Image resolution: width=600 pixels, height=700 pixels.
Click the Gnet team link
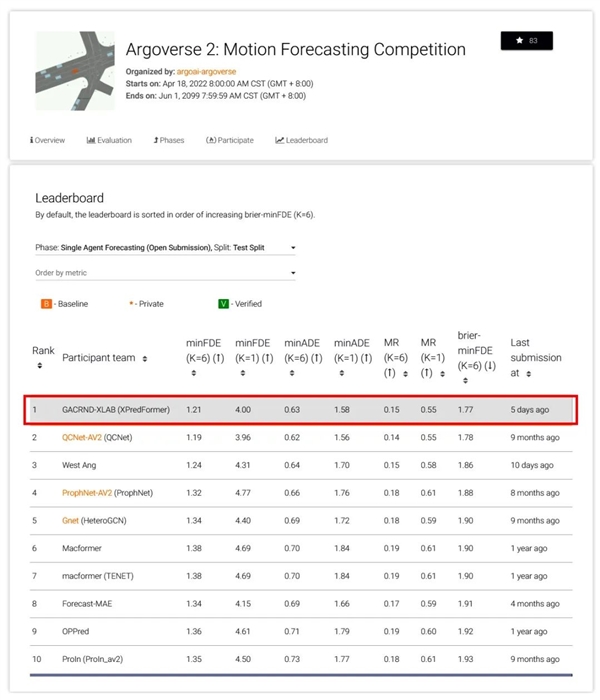tap(72, 520)
